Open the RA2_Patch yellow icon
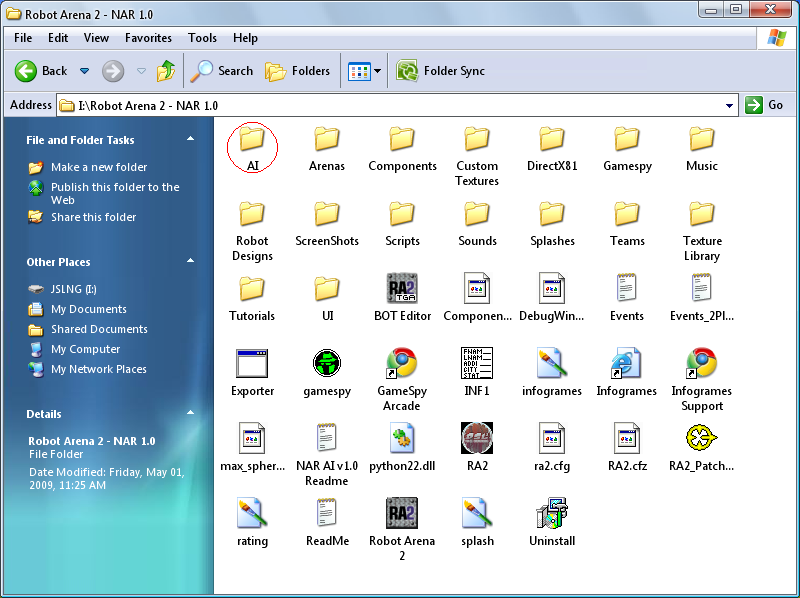Viewport: 800px width, 598px height. (701, 439)
